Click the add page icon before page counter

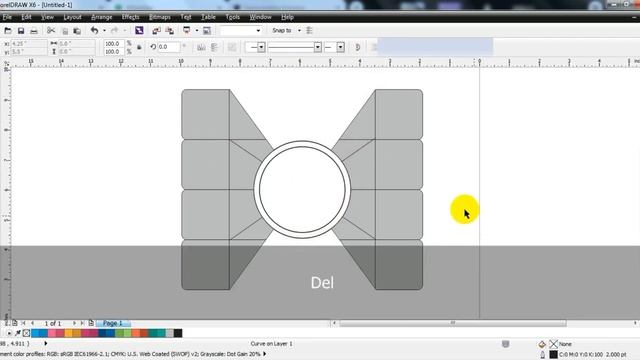15,323
